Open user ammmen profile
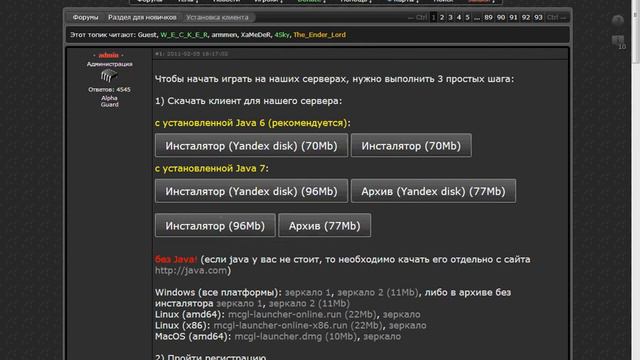Viewport: 640px width, 360px height. 224,35
